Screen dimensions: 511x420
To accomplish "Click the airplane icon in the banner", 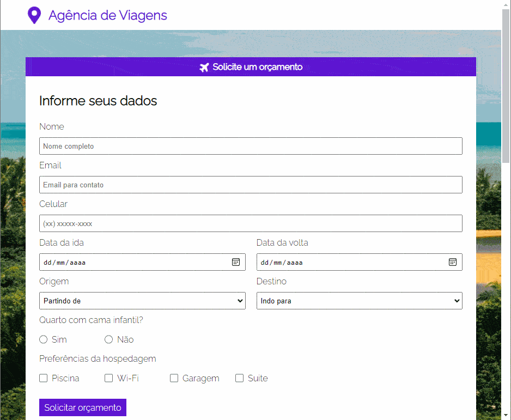I will click(x=204, y=68).
